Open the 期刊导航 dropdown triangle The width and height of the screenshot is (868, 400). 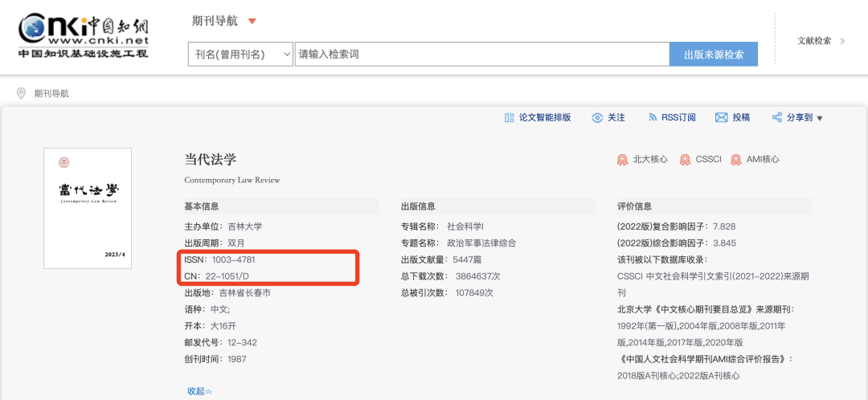252,22
